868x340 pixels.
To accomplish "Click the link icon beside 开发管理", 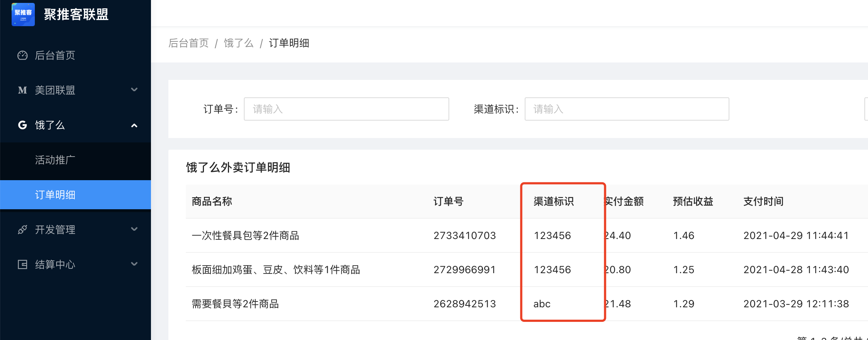I will (22, 230).
